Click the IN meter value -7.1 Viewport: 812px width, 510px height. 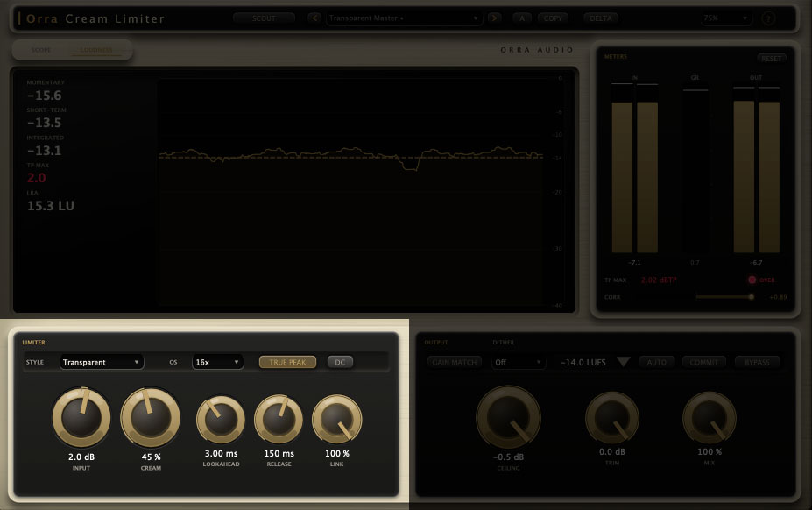[634, 263]
